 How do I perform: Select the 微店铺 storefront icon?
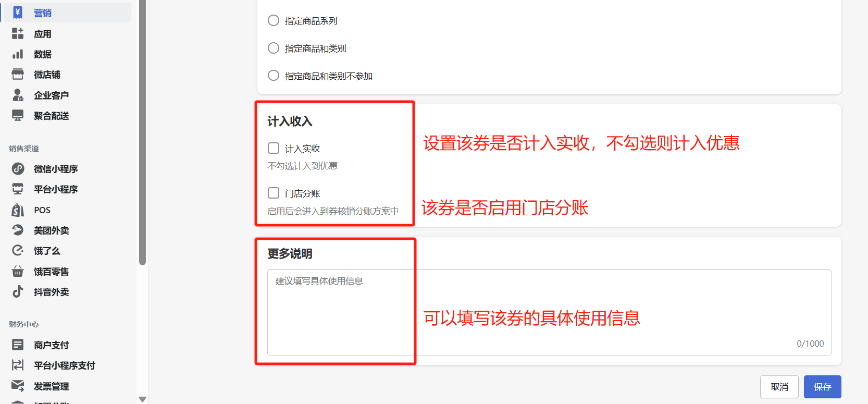click(18, 75)
